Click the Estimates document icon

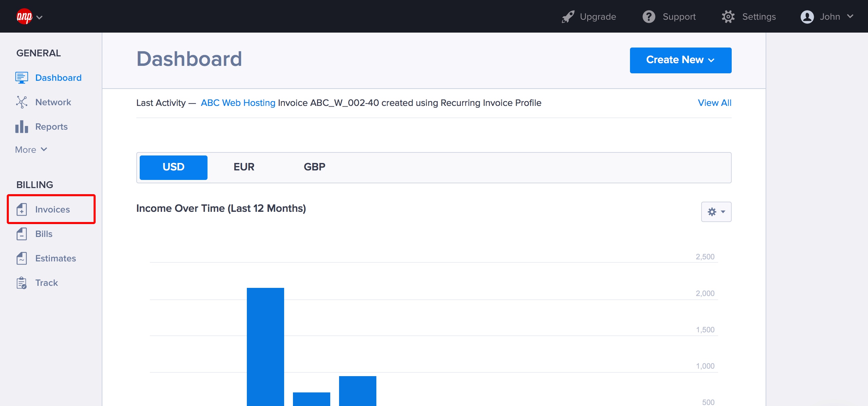pyautogui.click(x=21, y=258)
